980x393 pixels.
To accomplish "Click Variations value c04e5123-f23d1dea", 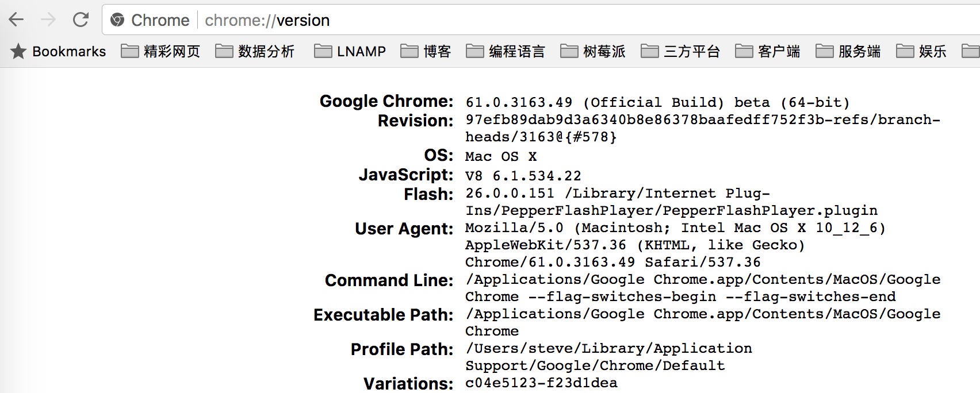I will (x=541, y=383).
